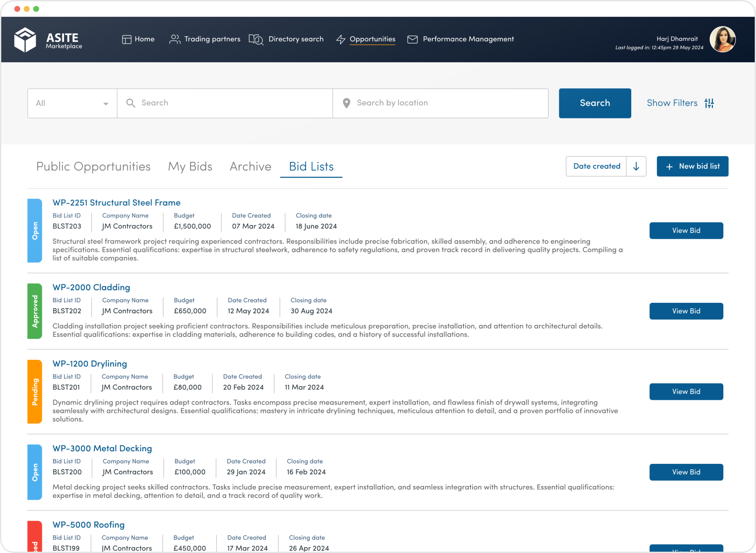Click the Directory search icon
The width and height of the screenshot is (756, 553).
click(256, 39)
